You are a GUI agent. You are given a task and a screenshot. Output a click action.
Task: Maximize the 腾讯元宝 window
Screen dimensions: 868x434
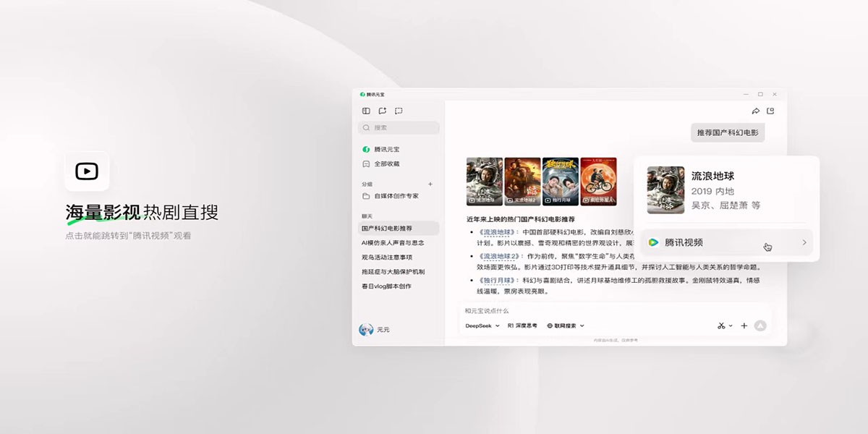(x=760, y=94)
